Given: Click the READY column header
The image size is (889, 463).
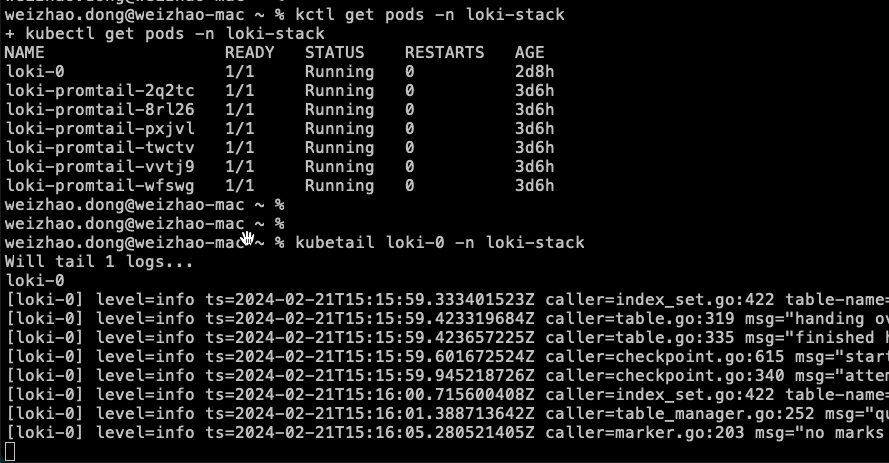Looking at the screenshot, I should 249,53.
